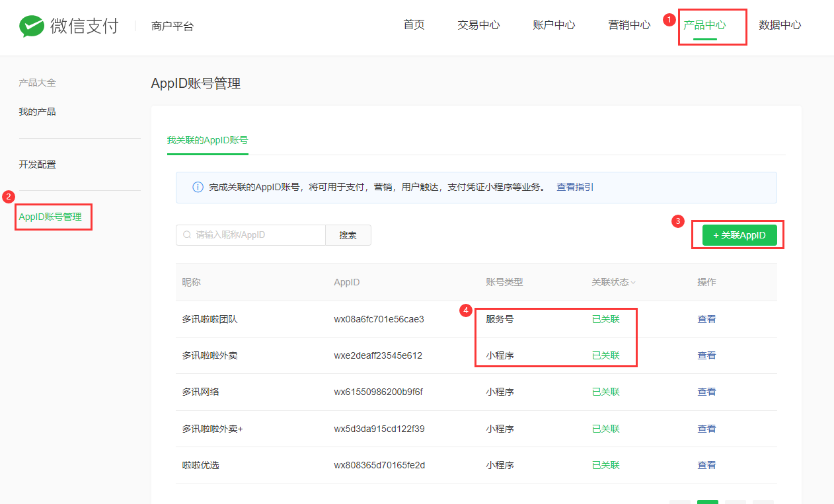The width and height of the screenshot is (834, 504).
Task: Click 已关联 status for 啦啦优选
Action: click(606, 465)
